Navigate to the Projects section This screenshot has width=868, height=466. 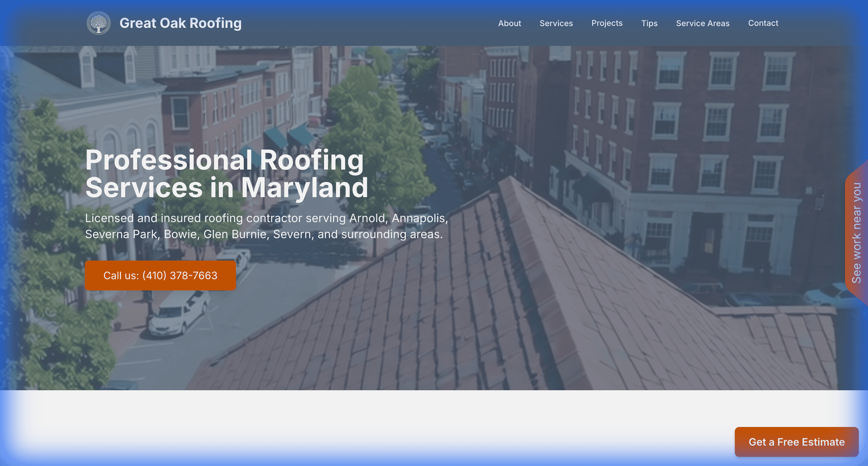(x=607, y=23)
